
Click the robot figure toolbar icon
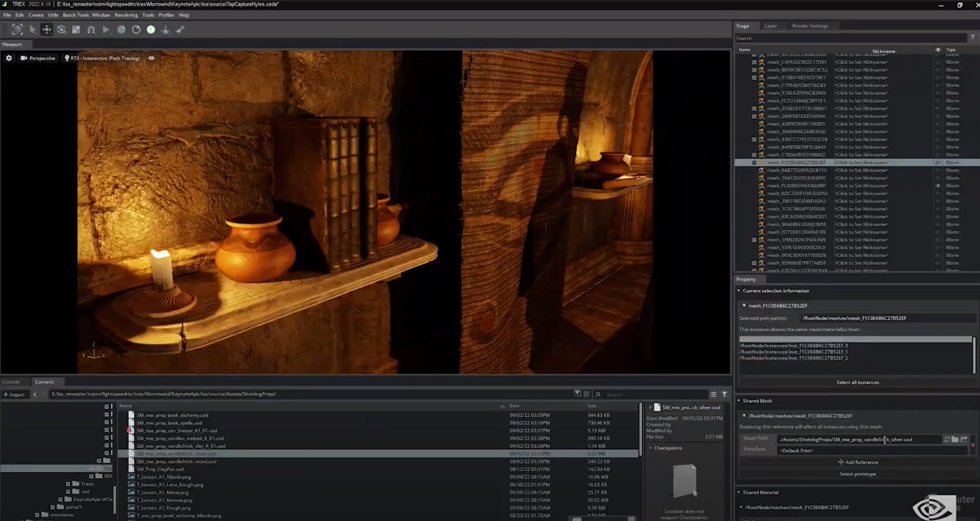[x=165, y=30]
